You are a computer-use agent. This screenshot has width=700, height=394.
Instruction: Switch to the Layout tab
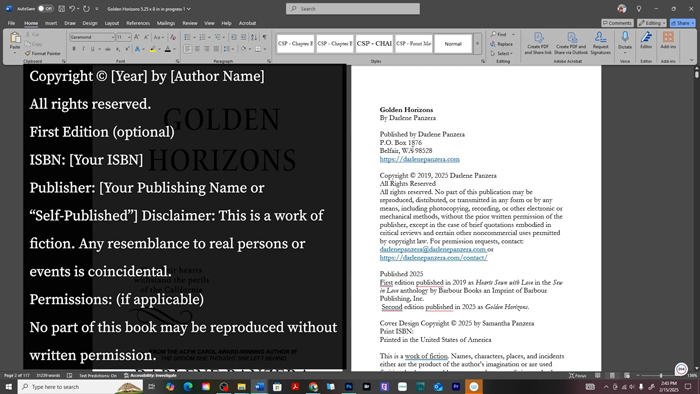coord(112,23)
